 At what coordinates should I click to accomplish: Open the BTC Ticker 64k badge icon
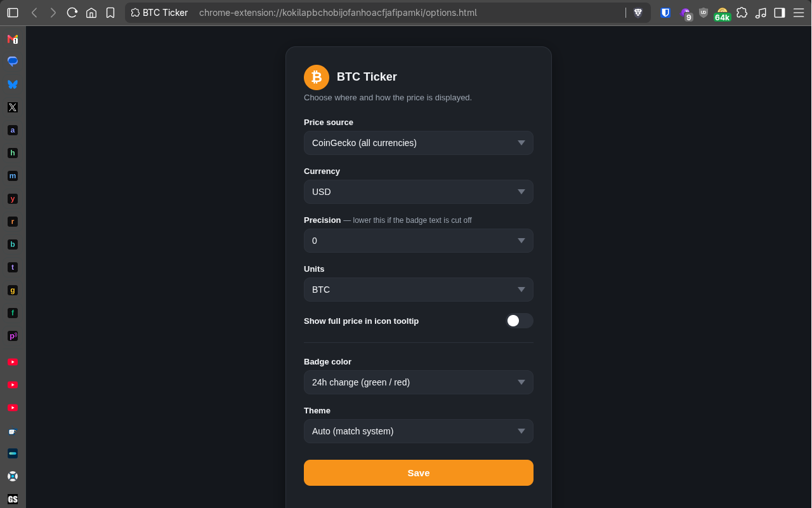pos(723,14)
